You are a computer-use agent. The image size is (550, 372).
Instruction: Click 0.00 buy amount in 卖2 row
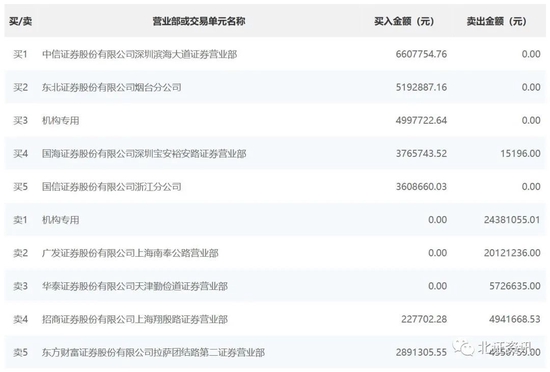coord(437,253)
